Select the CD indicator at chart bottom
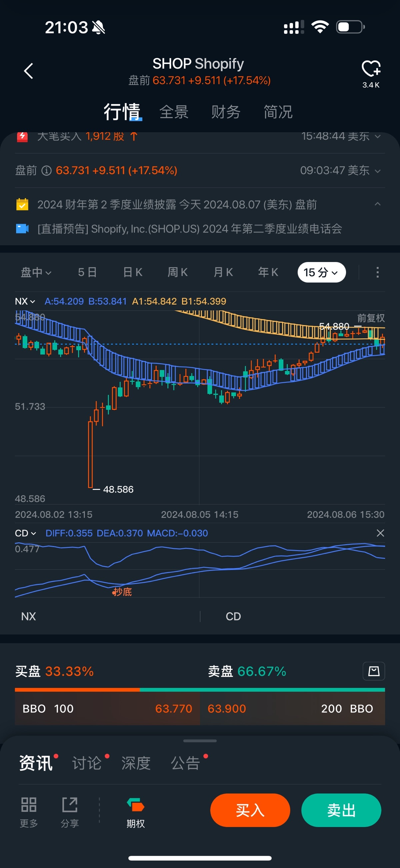 pyautogui.click(x=233, y=616)
